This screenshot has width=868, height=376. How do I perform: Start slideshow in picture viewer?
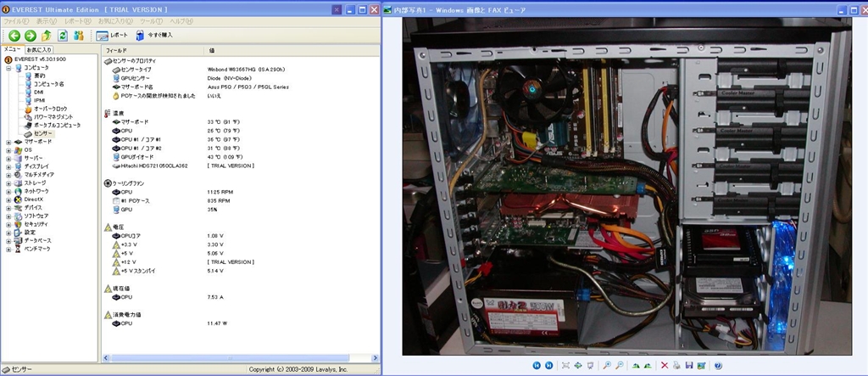[x=591, y=366]
